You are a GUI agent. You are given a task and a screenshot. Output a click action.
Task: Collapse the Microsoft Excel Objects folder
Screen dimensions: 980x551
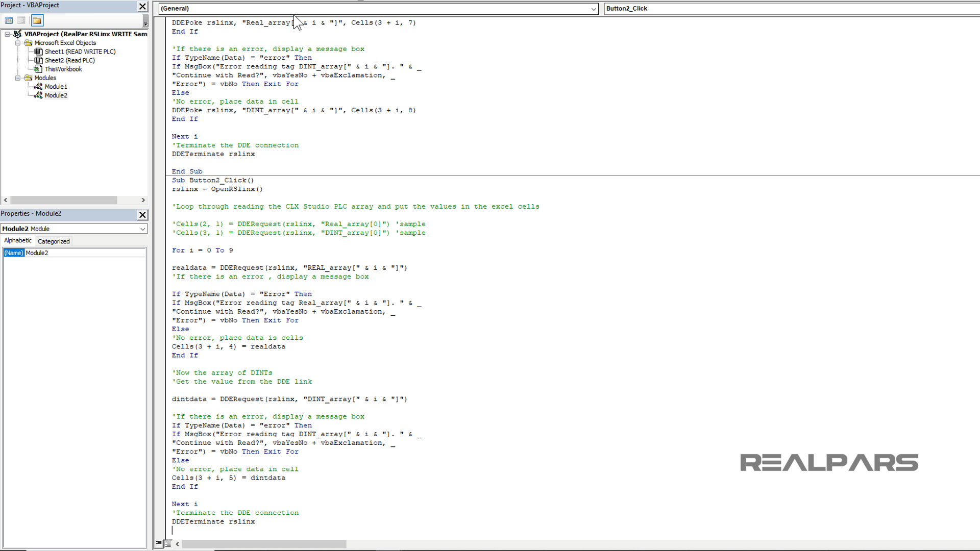tap(18, 43)
